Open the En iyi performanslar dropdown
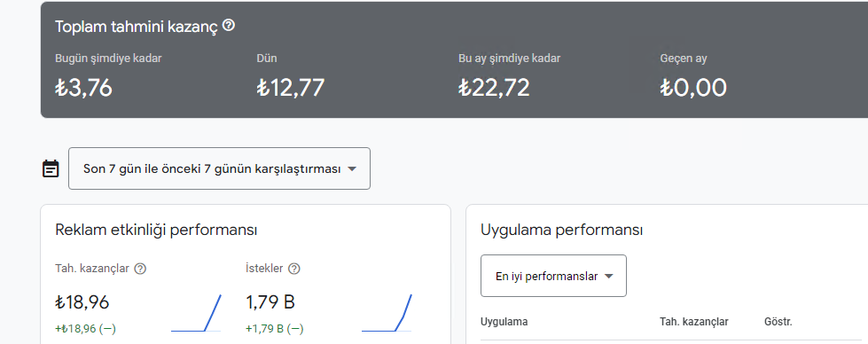The width and height of the screenshot is (868, 344). [553, 276]
